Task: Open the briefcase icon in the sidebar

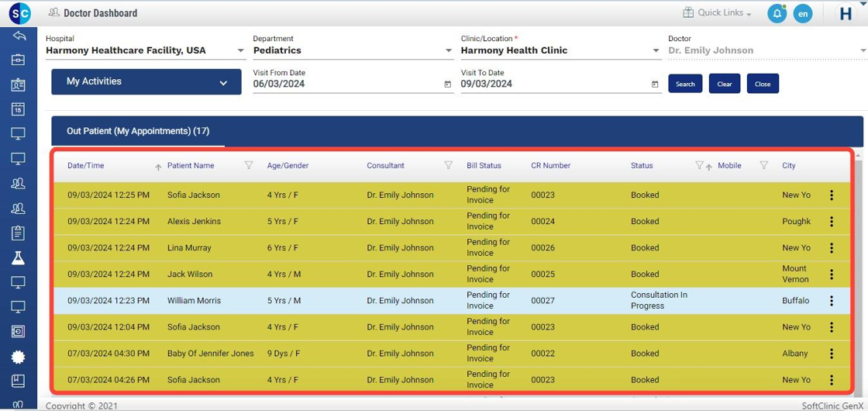Action: pos(19,60)
